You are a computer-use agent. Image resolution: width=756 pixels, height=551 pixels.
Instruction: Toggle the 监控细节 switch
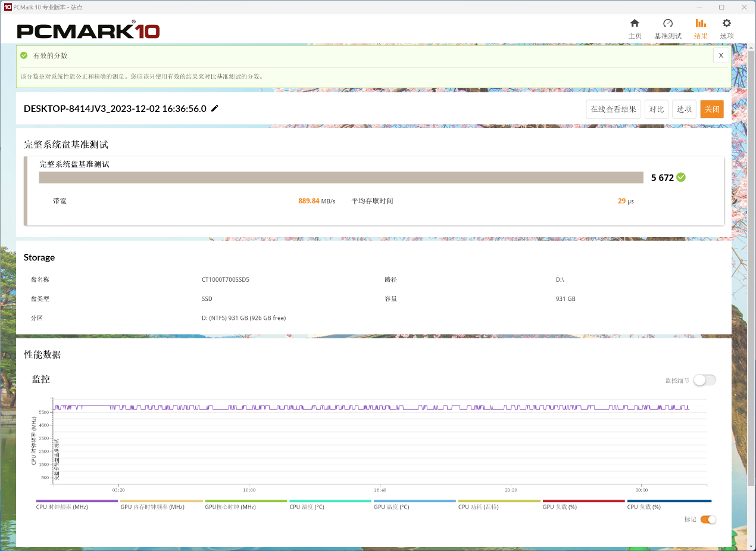point(704,380)
